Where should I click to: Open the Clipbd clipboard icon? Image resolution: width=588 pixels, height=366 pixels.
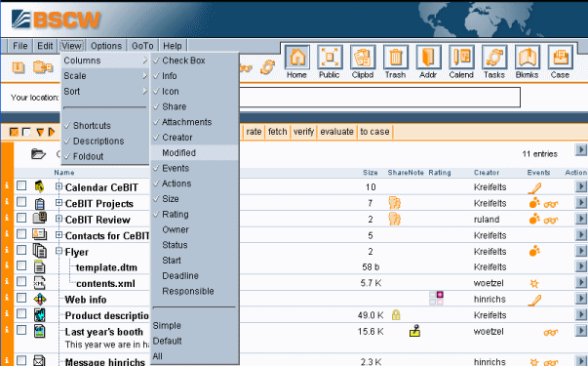tap(363, 57)
